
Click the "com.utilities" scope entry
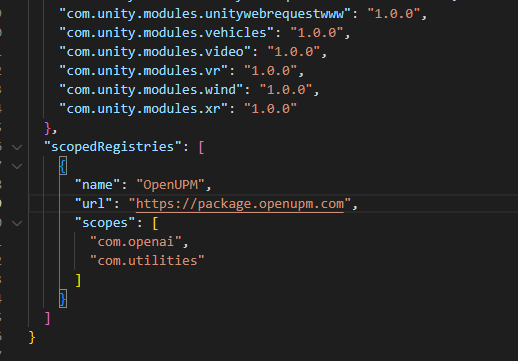pyautogui.click(x=147, y=261)
